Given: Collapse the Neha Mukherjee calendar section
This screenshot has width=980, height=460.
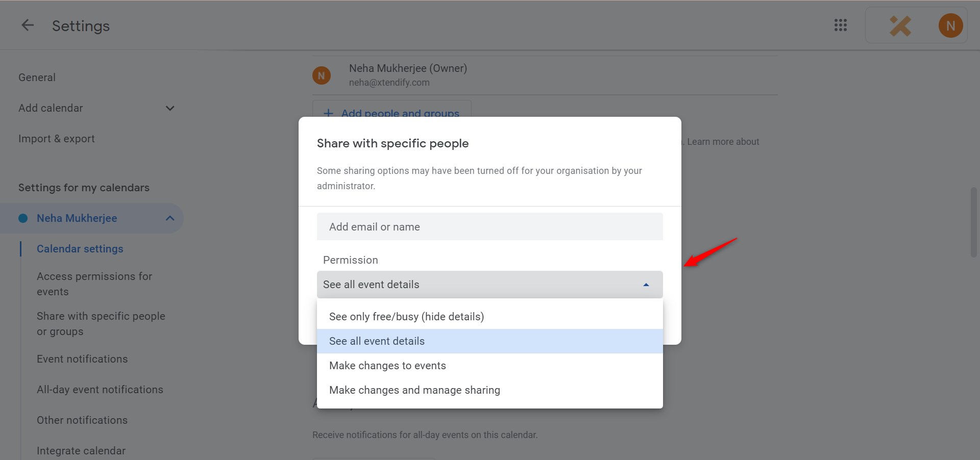Looking at the screenshot, I should 169,218.
